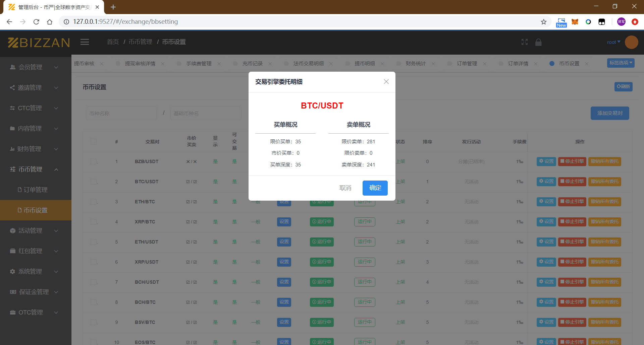Open the root user dropdown

pos(613,42)
